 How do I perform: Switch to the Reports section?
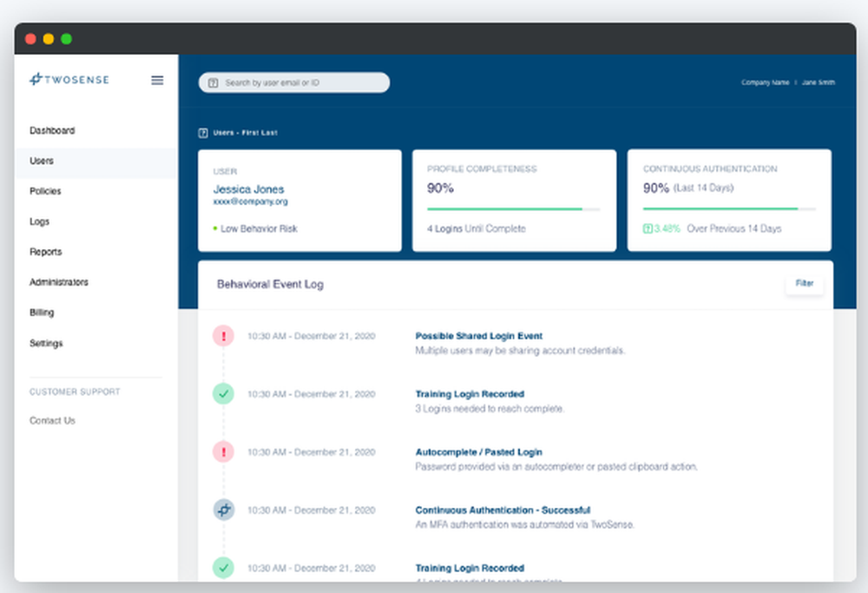click(x=46, y=252)
